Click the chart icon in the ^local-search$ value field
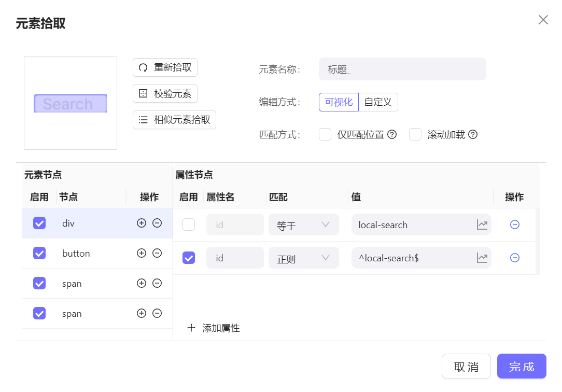 482,258
